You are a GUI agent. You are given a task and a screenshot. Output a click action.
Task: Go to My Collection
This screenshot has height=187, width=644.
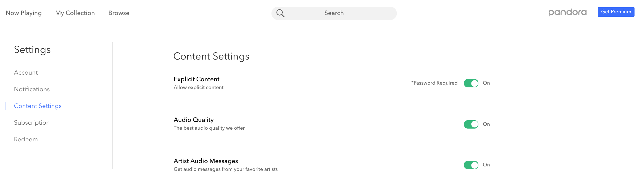[75, 13]
